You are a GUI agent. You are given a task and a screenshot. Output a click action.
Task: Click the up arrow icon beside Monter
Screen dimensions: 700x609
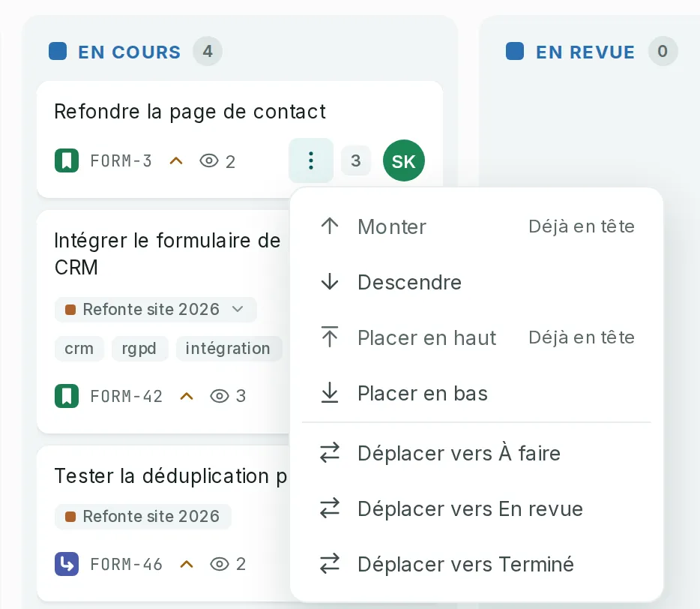330,226
